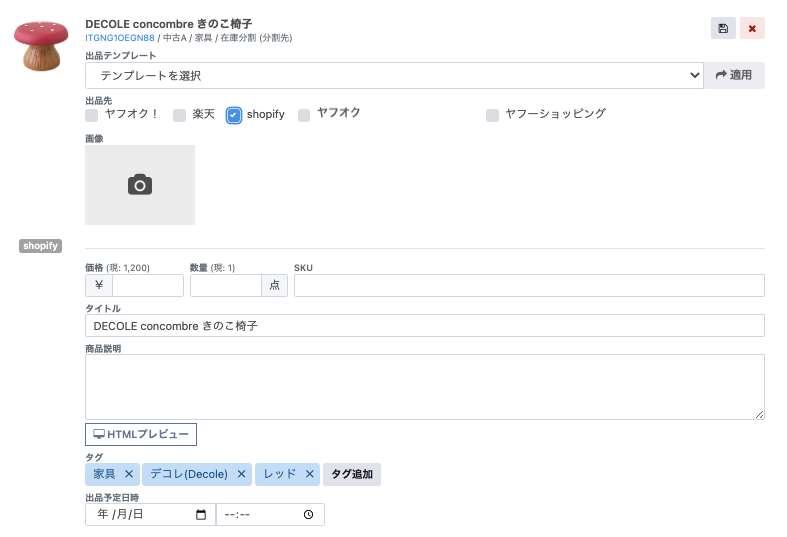Enable the 楽天 checkbox
787x537 pixels.
(x=179, y=115)
